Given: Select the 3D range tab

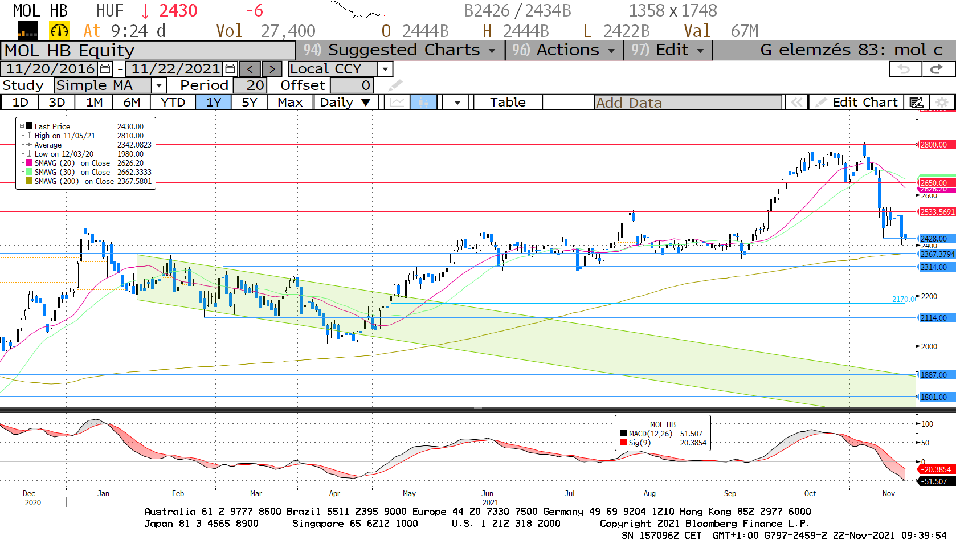Looking at the screenshot, I should click(x=56, y=103).
